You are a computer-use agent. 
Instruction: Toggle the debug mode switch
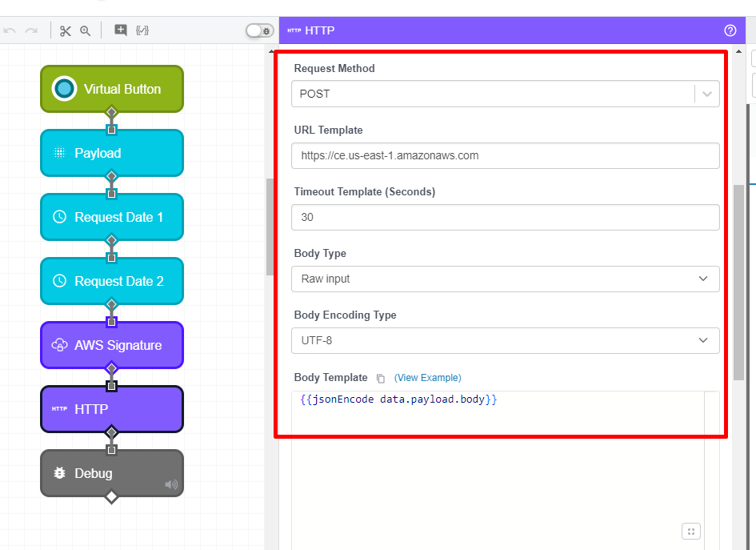click(x=259, y=30)
